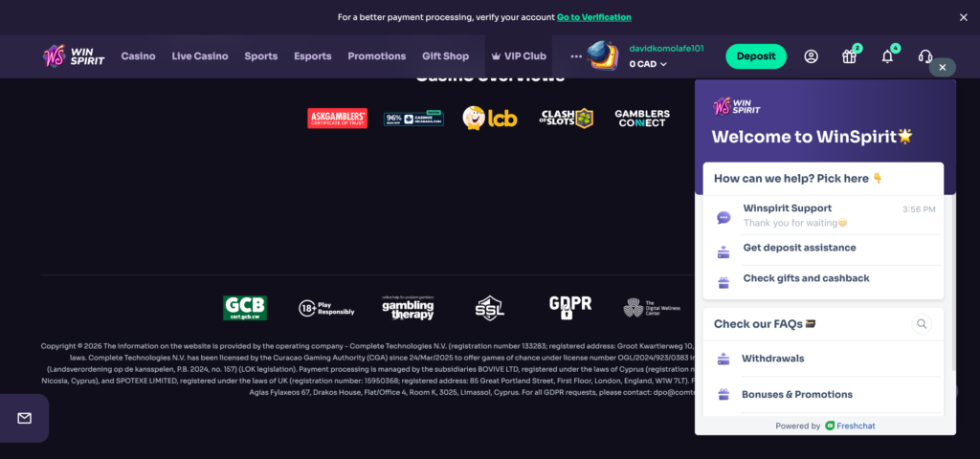Click the Welcome to WinSpirit heading
This screenshot has width=980, height=459.
click(812, 136)
